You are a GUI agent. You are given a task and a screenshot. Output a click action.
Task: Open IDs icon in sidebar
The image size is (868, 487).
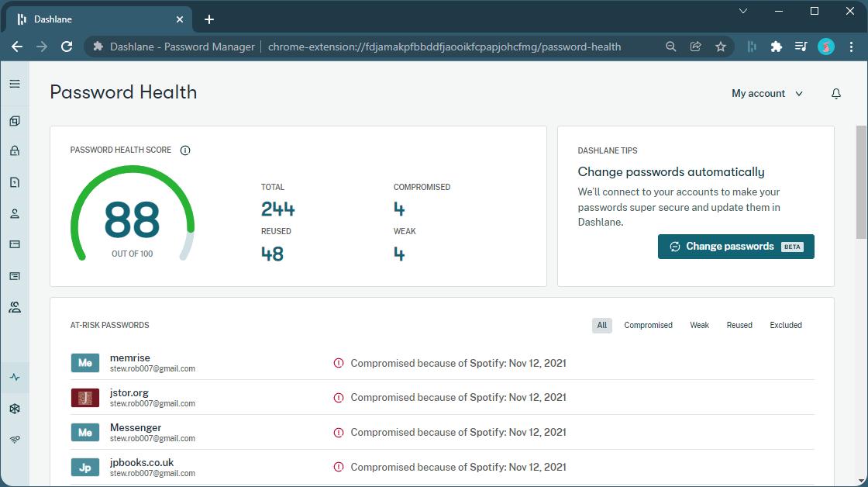click(x=15, y=276)
